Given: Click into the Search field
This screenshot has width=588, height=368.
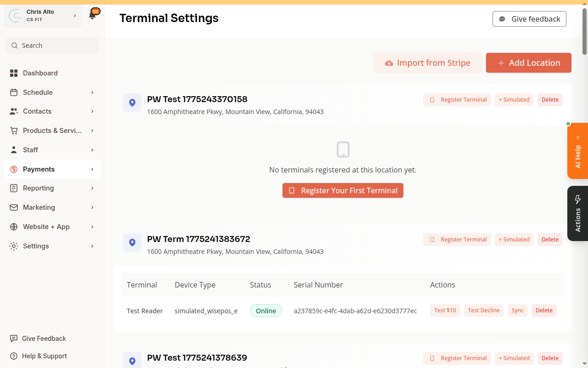Looking at the screenshot, I should point(52,46).
